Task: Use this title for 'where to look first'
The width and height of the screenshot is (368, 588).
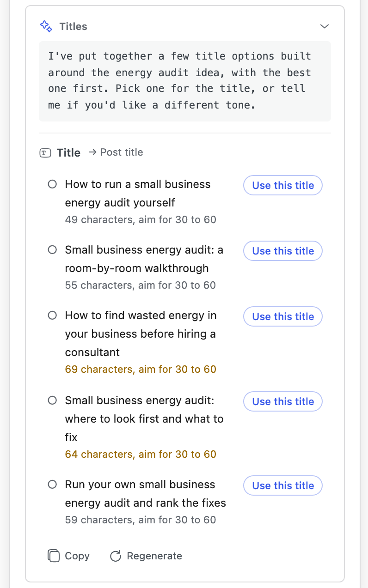Action: point(283,401)
